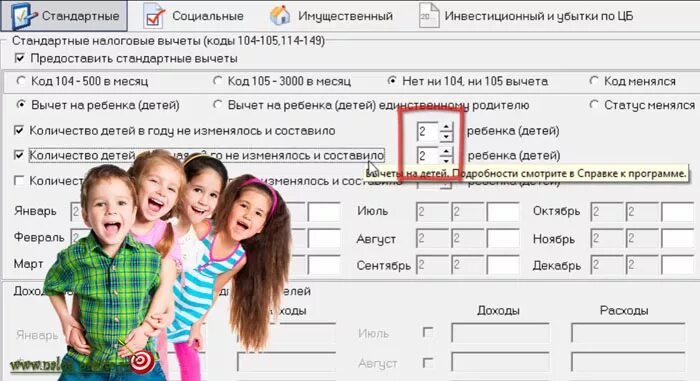700x381 pixels.
Task: Switch to the Стандартные tab
Action: click(64, 16)
